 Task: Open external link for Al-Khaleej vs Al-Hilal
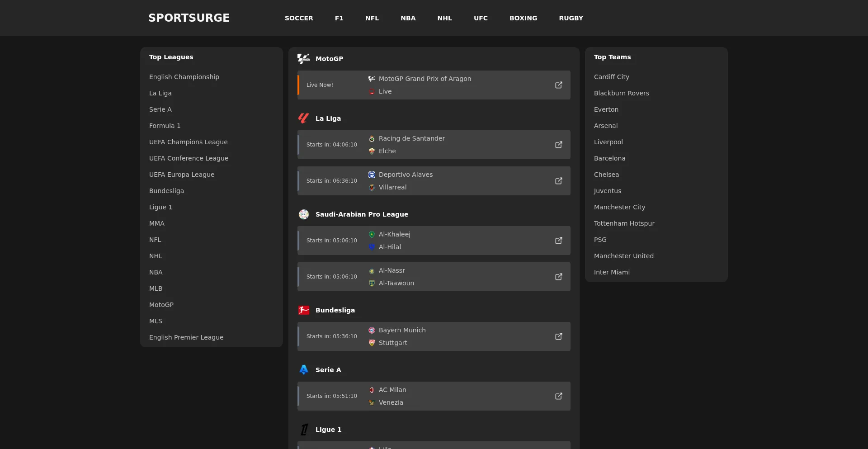point(559,241)
